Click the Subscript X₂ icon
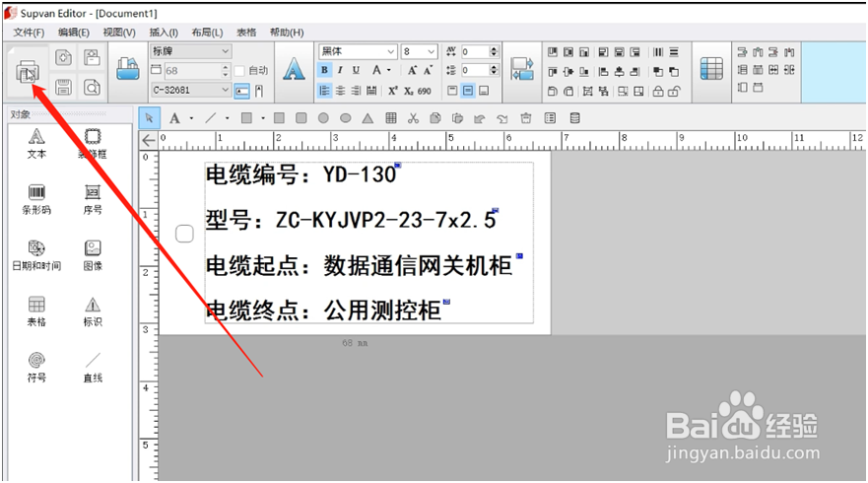Screen dimensions: 868x483 pyautogui.click(x=409, y=91)
